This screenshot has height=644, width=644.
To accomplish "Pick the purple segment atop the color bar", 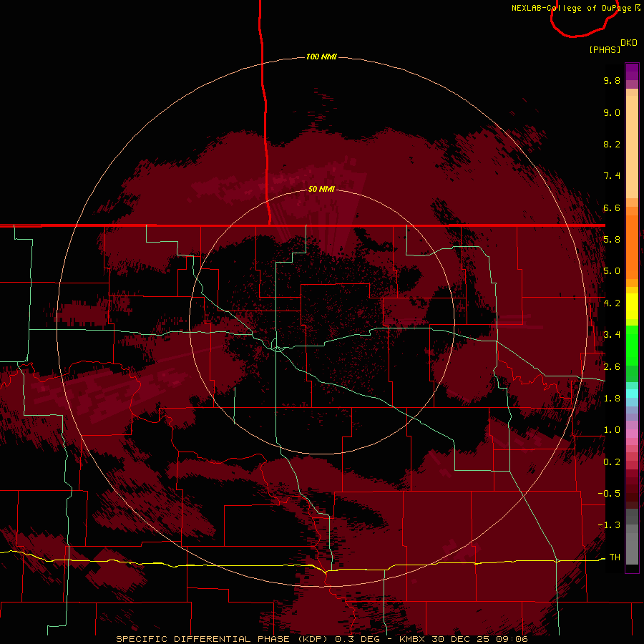I will [x=632, y=72].
